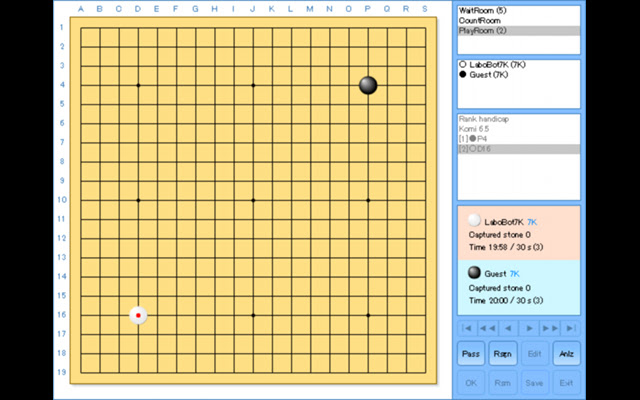This screenshot has width=640, height=400.
Task: Click the black stone at P4
Action: point(368,85)
